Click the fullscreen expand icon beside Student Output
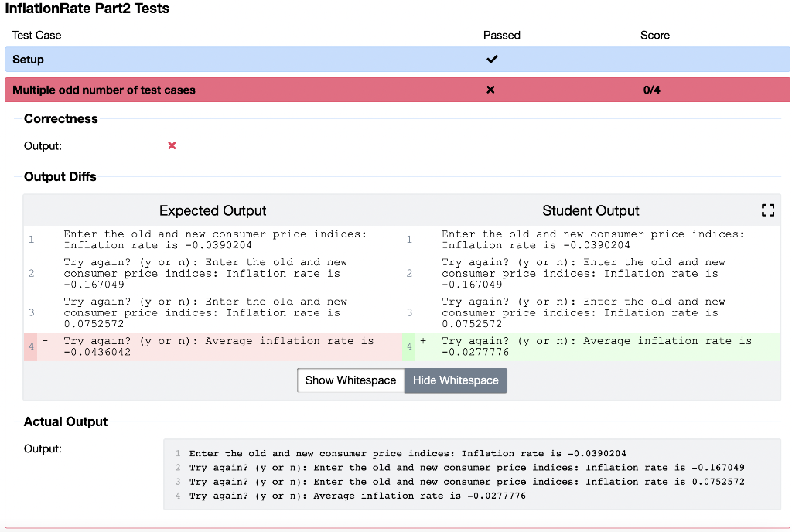Screen dimensions: 792x532 768,210
